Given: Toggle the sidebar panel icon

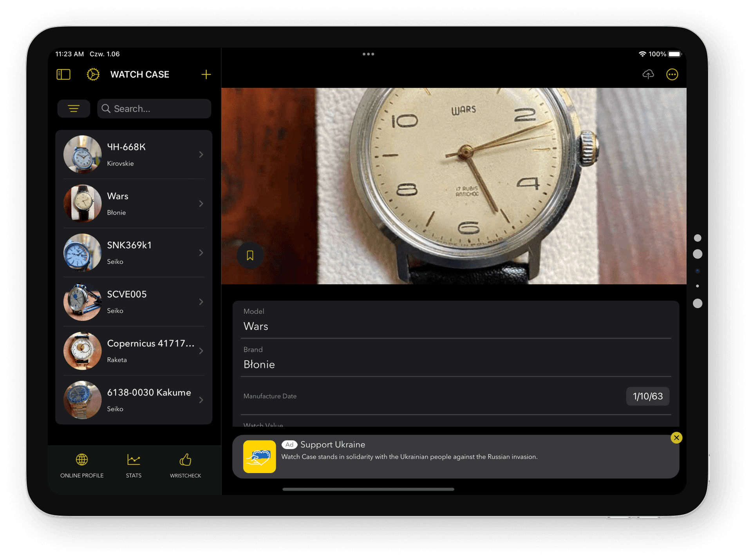Looking at the screenshot, I should click(x=63, y=74).
